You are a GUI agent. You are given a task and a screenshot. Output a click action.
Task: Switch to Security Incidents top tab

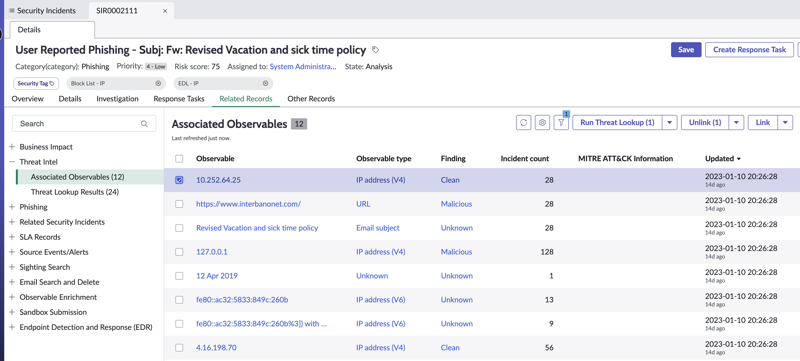(46, 11)
